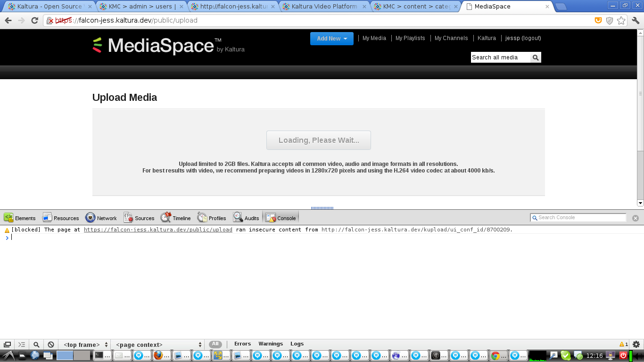Open the page context selector
Image resolution: width=644 pixels, height=362 pixels.
pos(159,345)
